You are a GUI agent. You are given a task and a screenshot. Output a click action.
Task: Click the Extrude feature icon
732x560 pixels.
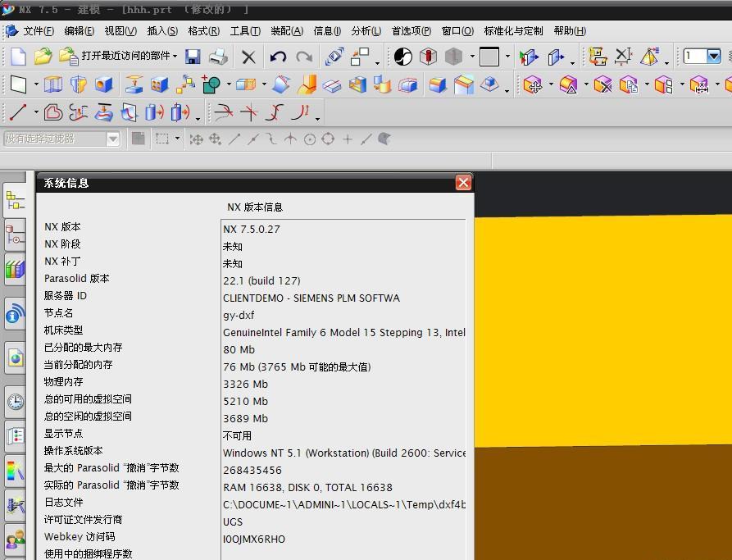52,84
